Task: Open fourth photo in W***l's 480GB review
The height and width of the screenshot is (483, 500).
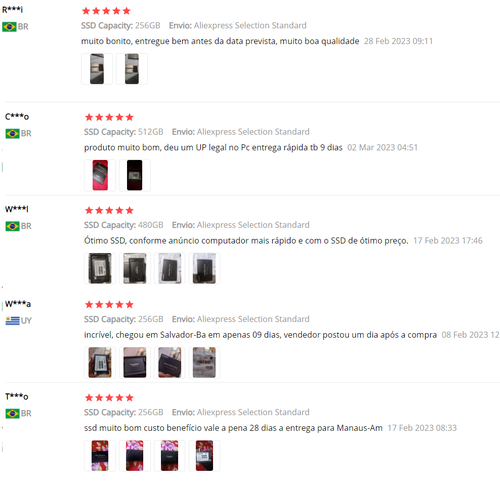Action: (204, 268)
